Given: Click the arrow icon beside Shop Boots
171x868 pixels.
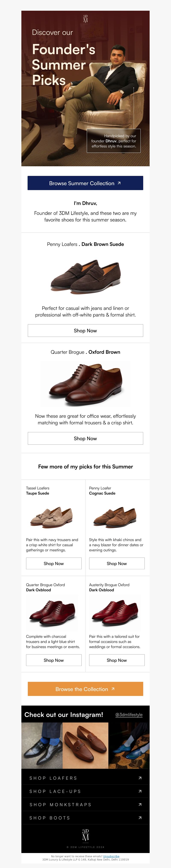Looking at the screenshot, I should [140, 818].
